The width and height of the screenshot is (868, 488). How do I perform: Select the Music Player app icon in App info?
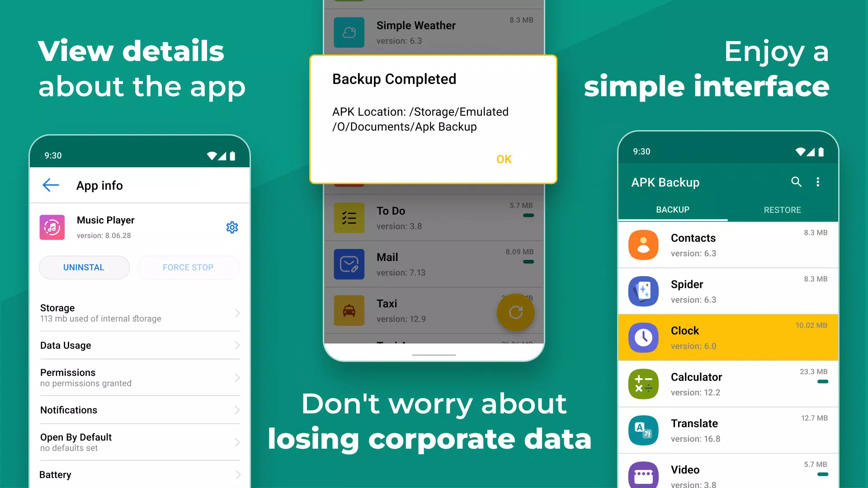52,226
